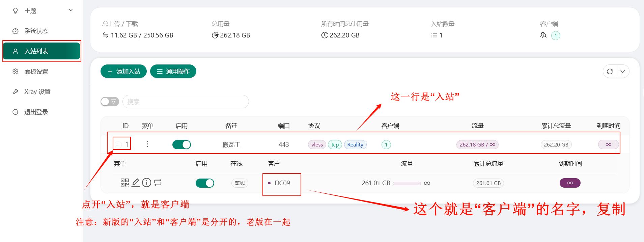Click the 通用操作 button

click(x=173, y=71)
